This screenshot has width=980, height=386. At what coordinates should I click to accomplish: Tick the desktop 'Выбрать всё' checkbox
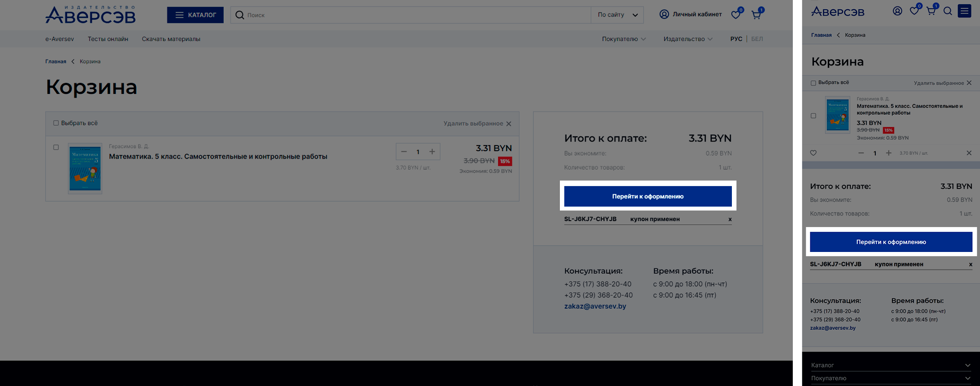[x=56, y=123]
